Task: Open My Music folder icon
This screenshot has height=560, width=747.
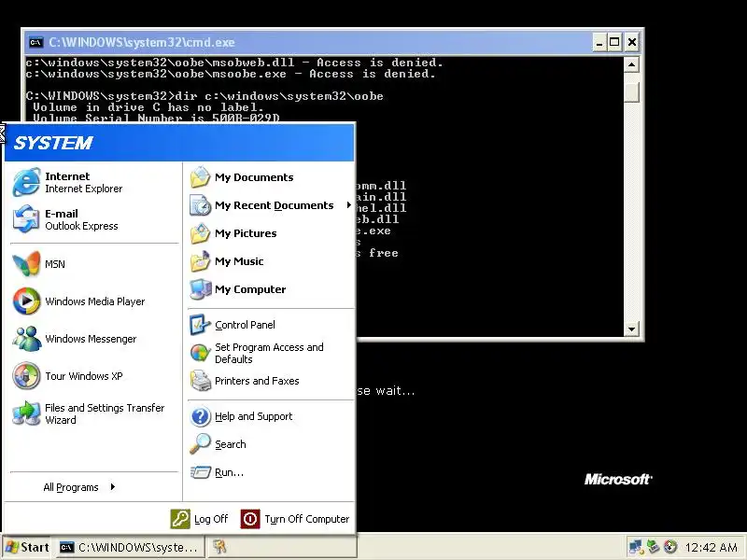Action: [200, 261]
